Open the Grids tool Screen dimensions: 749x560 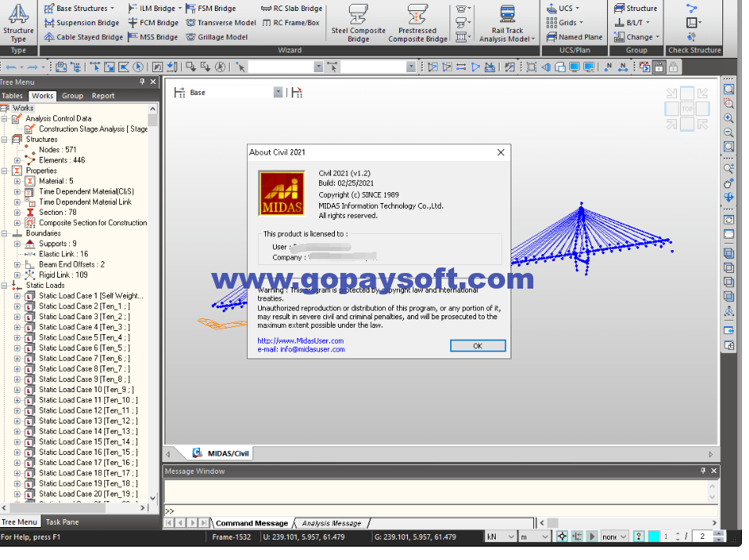point(565,23)
